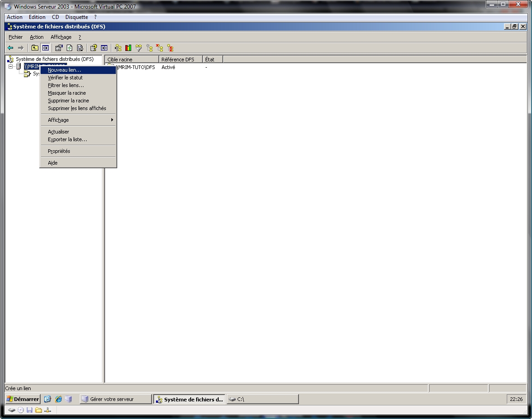Click the filter links funnel icon
532x419 pixels.
139,48
